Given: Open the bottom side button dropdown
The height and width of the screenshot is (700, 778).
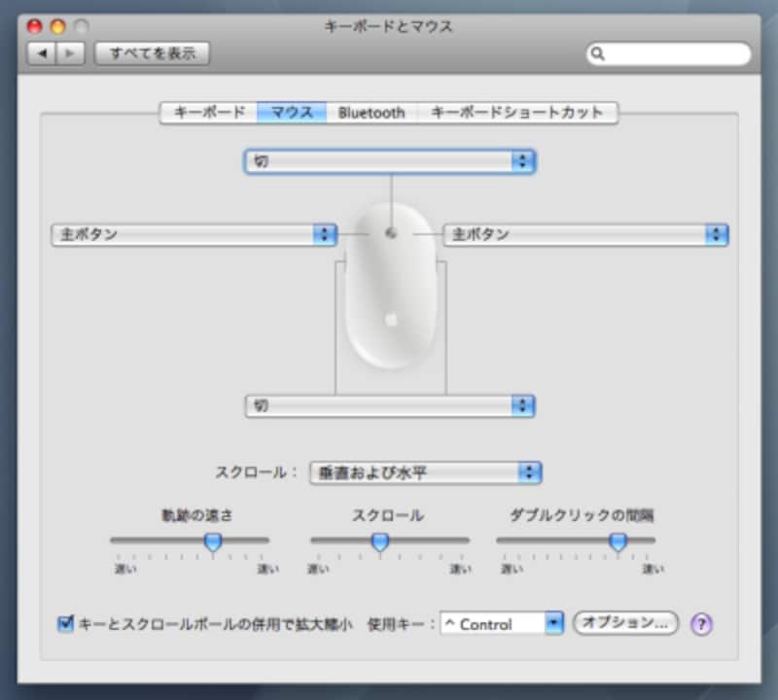Looking at the screenshot, I should pos(390,405).
